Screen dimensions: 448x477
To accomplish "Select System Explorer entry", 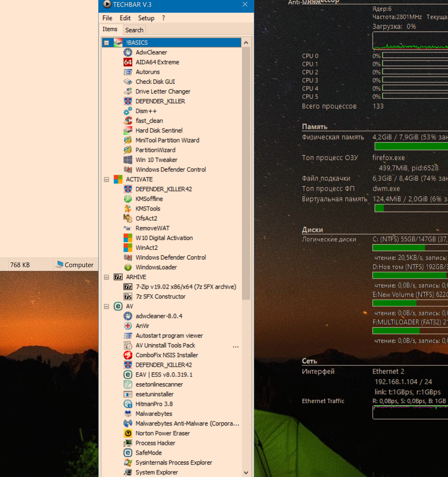I will coord(157,472).
